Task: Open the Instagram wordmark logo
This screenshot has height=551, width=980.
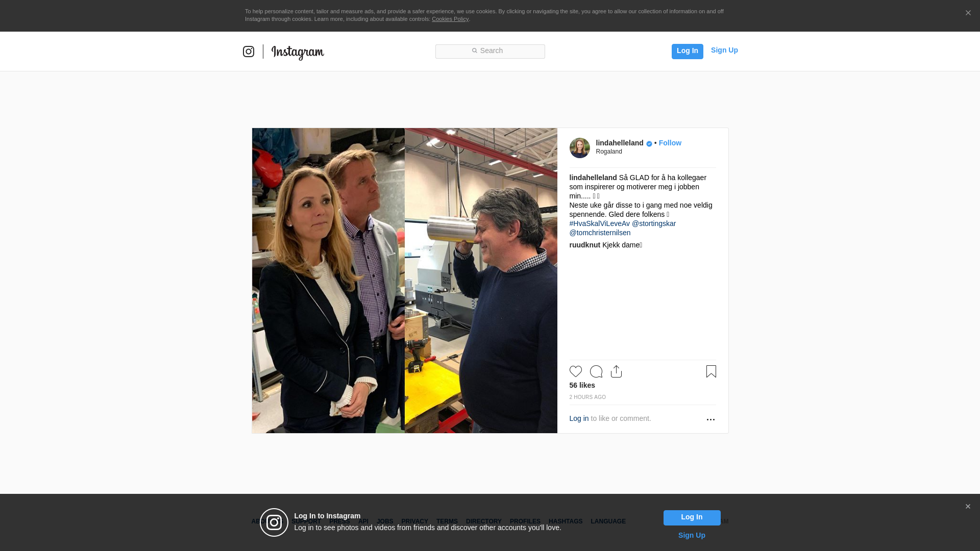Action: coord(298,52)
